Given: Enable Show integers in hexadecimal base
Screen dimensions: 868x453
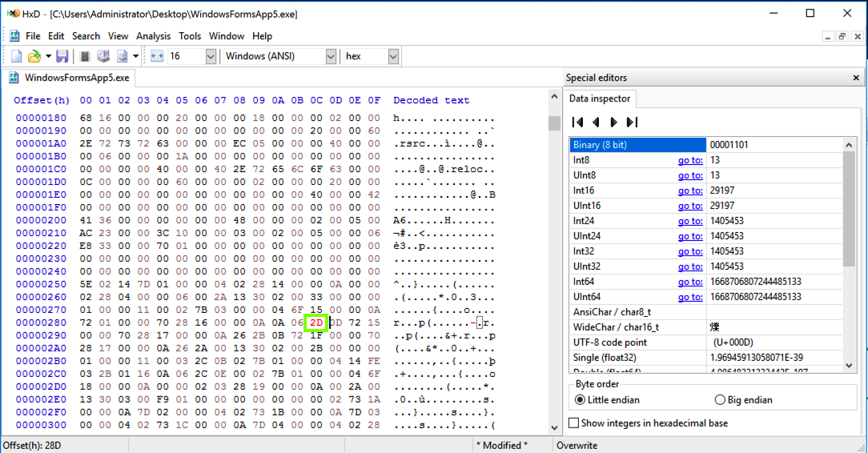Looking at the screenshot, I should pyautogui.click(x=649, y=423).
